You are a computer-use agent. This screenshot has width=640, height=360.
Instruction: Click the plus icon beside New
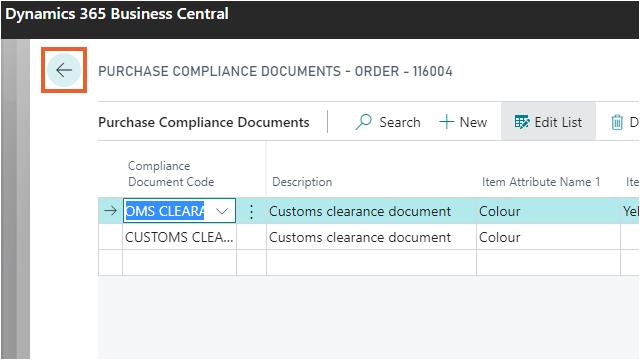pyautogui.click(x=447, y=122)
